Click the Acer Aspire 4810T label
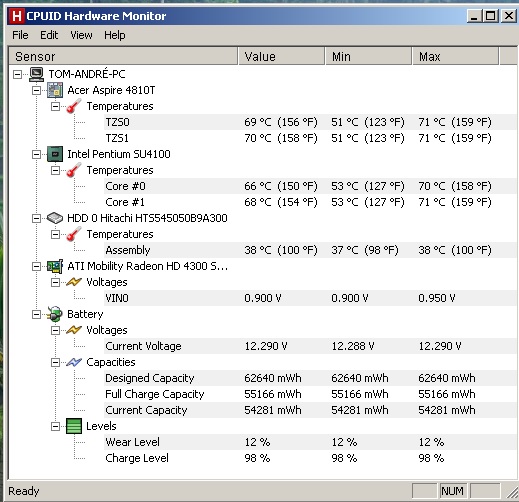Screen dimensions: 519x502 pos(111,90)
